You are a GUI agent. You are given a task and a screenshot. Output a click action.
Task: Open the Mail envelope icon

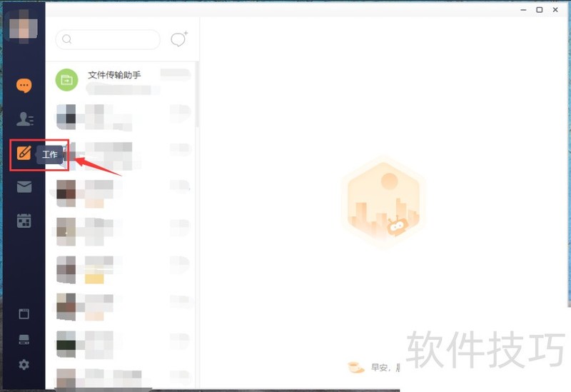point(24,187)
